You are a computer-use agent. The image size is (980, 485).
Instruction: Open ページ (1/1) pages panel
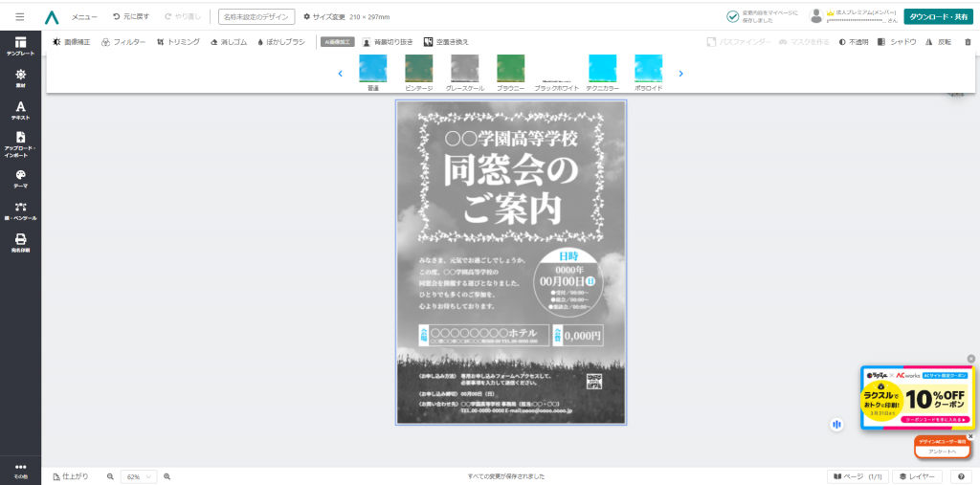click(x=857, y=476)
